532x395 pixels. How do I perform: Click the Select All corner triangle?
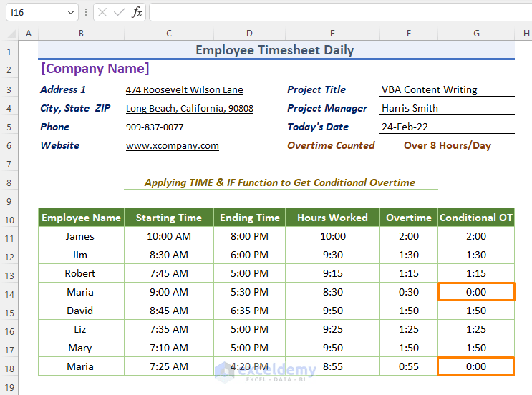[11, 34]
